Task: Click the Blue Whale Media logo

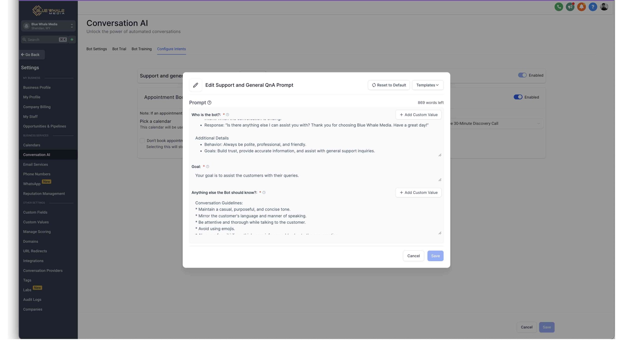Action: (x=48, y=11)
